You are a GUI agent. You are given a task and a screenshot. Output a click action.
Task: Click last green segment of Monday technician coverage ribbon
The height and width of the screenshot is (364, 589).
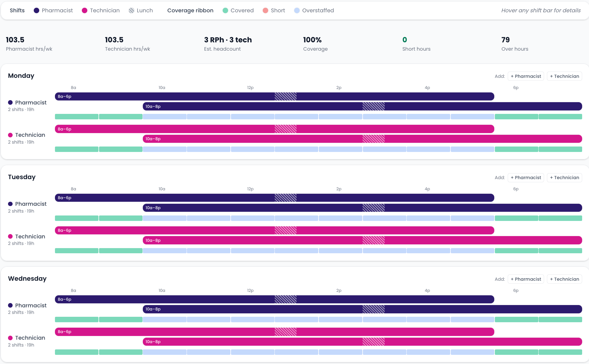[560, 149]
